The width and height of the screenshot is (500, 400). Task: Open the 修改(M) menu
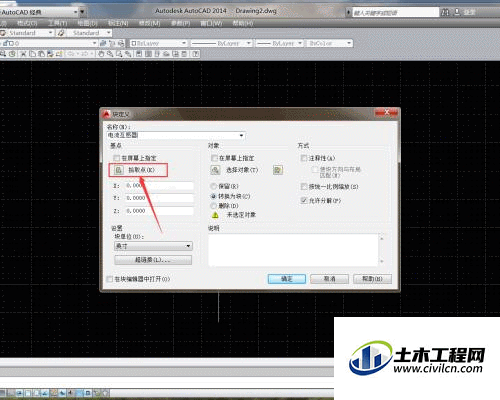click(149, 23)
